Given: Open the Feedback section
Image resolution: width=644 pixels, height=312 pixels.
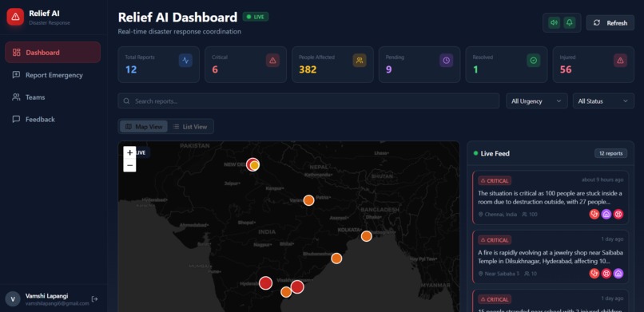Looking at the screenshot, I should [53, 120].
